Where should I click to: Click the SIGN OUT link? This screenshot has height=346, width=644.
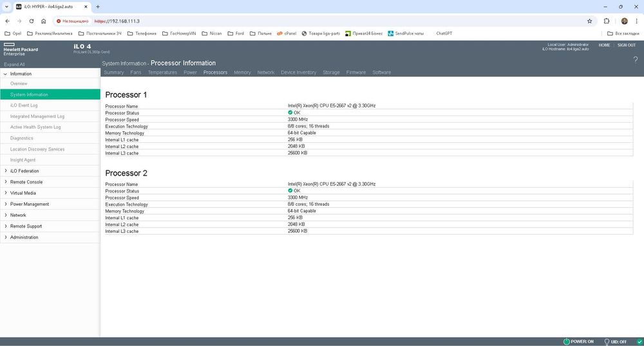pyautogui.click(x=627, y=45)
